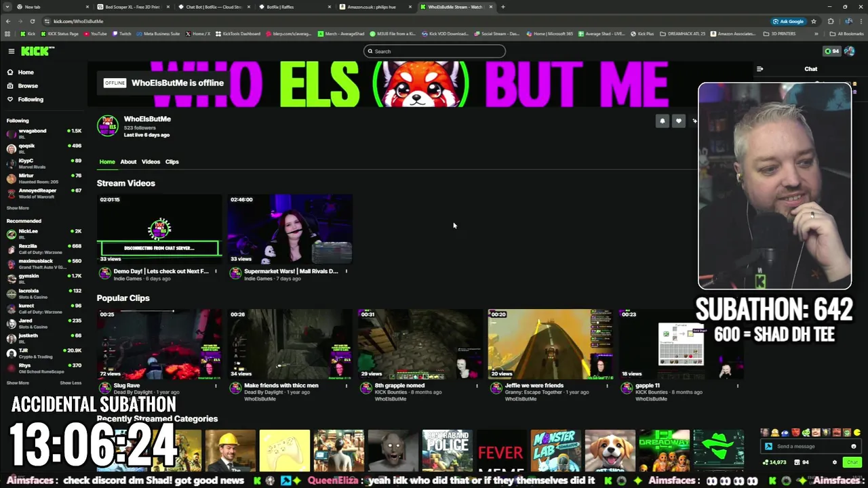Select the Clips channel tab

pyautogui.click(x=172, y=161)
